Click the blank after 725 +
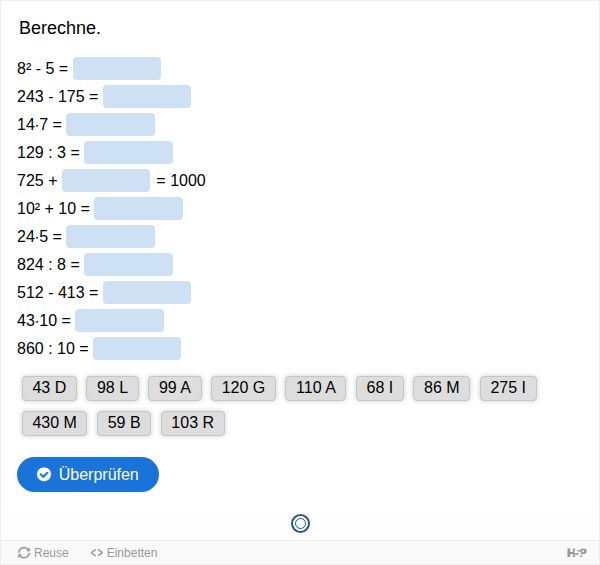Image resolution: width=600 pixels, height=565 pixels. point(106,181)
